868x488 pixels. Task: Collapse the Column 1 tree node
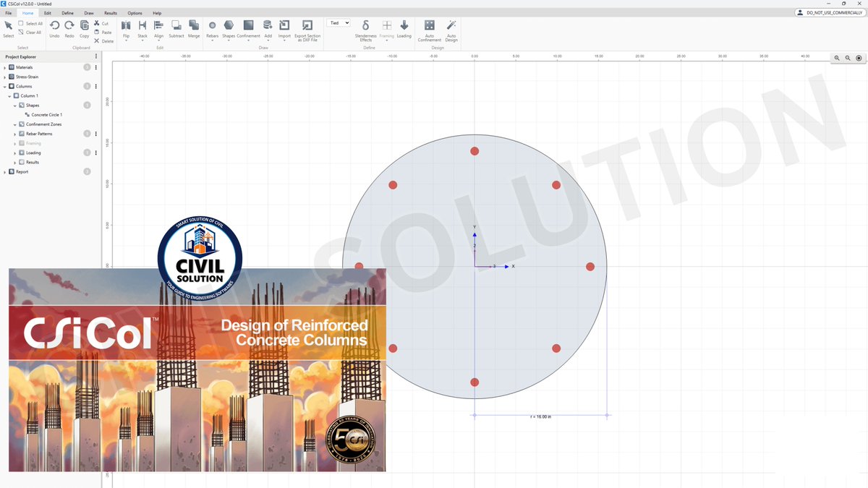[x=9, y=95]
